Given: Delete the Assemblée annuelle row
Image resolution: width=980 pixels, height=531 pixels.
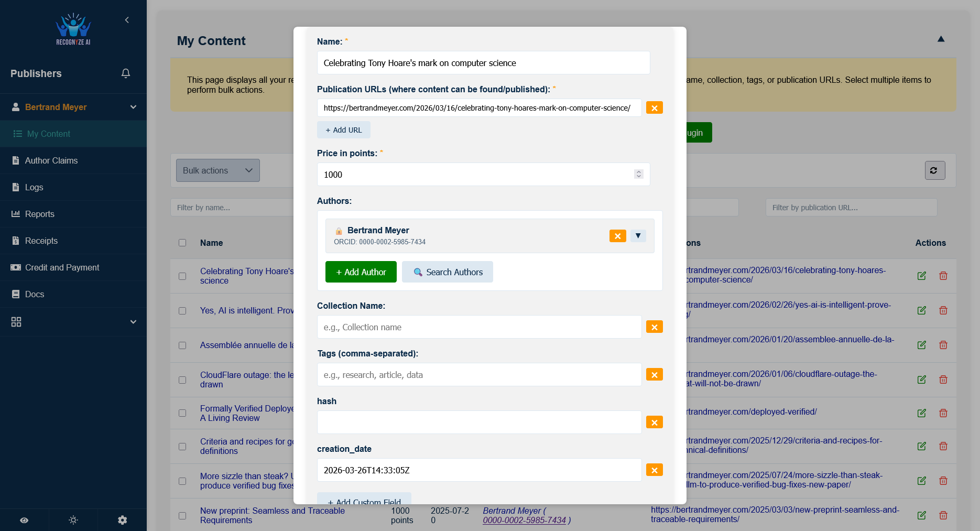Looking at the screenshot, I should [x=943, y=345].
